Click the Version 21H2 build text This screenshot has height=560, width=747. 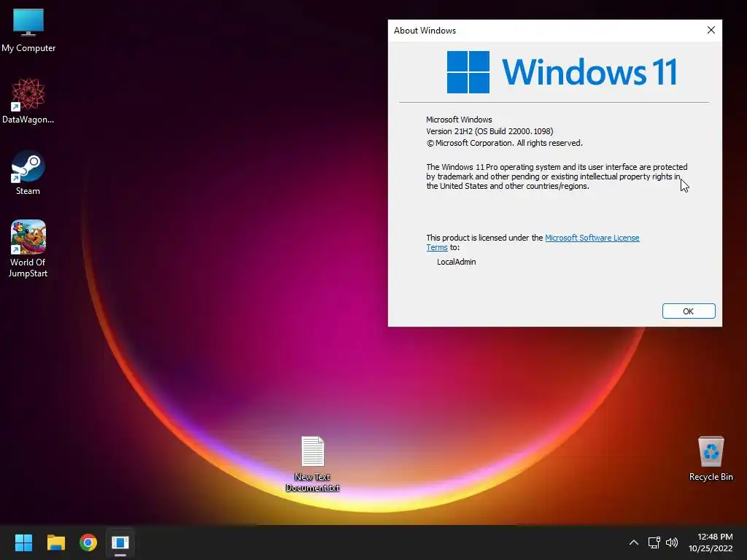(489, 131)
